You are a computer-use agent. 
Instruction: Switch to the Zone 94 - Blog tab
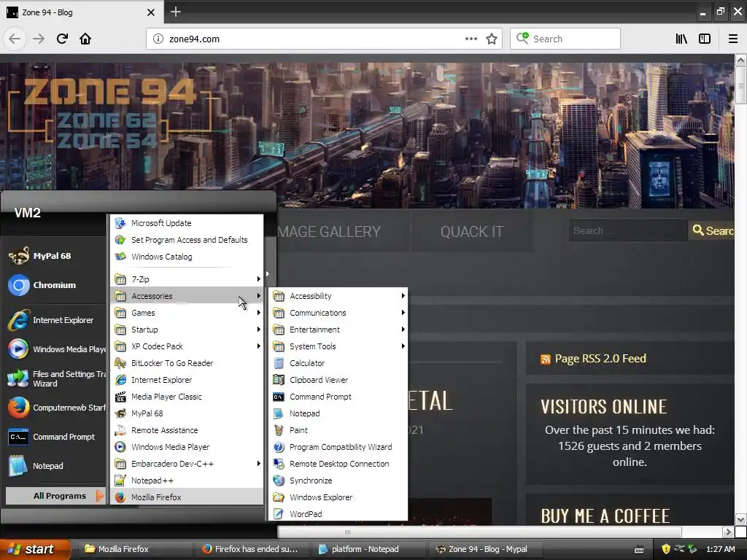coord(82,12)
